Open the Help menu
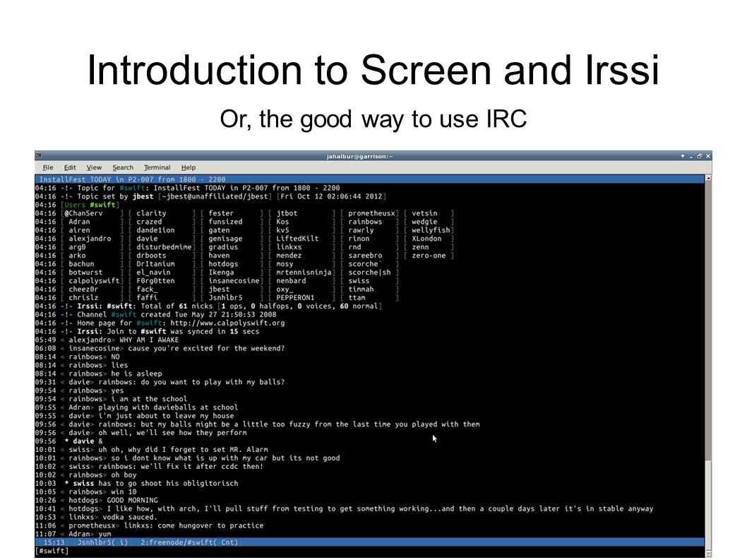Viewport: 747px width, 560px height. 189,168
